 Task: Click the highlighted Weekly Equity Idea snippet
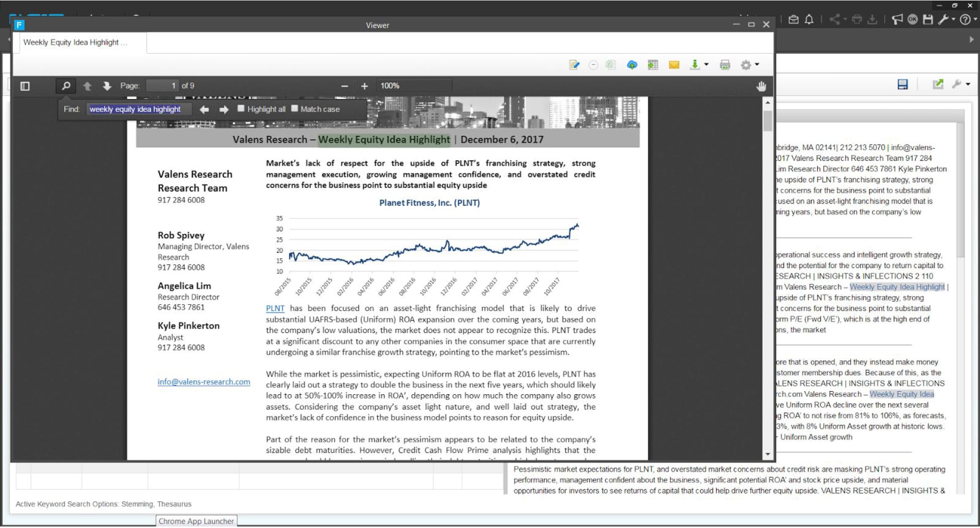click(902, 394)
